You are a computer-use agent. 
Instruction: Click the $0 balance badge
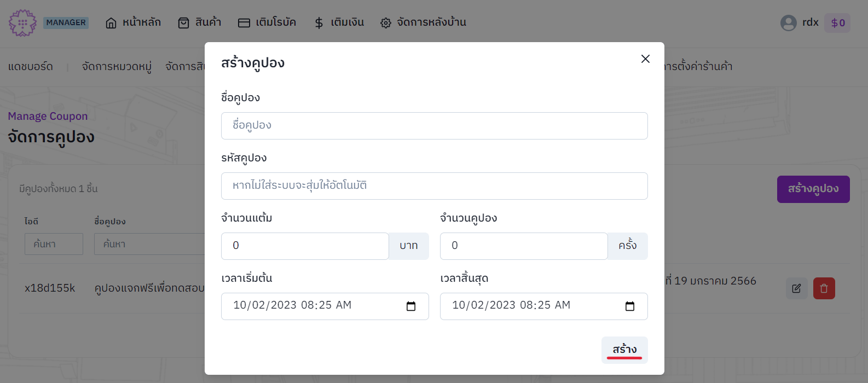point(837,22)
